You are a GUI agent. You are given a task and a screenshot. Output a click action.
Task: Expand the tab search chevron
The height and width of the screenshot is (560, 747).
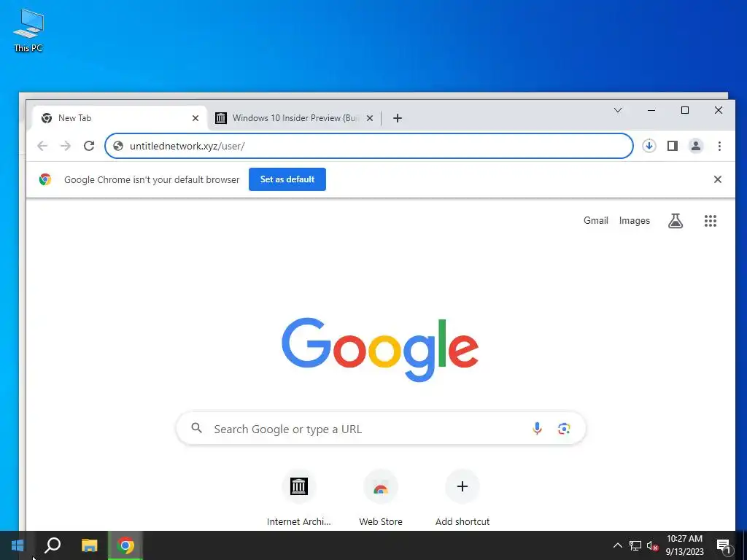tap(618, 111)
